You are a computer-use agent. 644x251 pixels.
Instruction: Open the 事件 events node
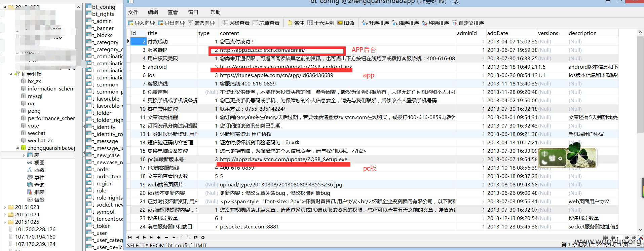click(36, 177)
